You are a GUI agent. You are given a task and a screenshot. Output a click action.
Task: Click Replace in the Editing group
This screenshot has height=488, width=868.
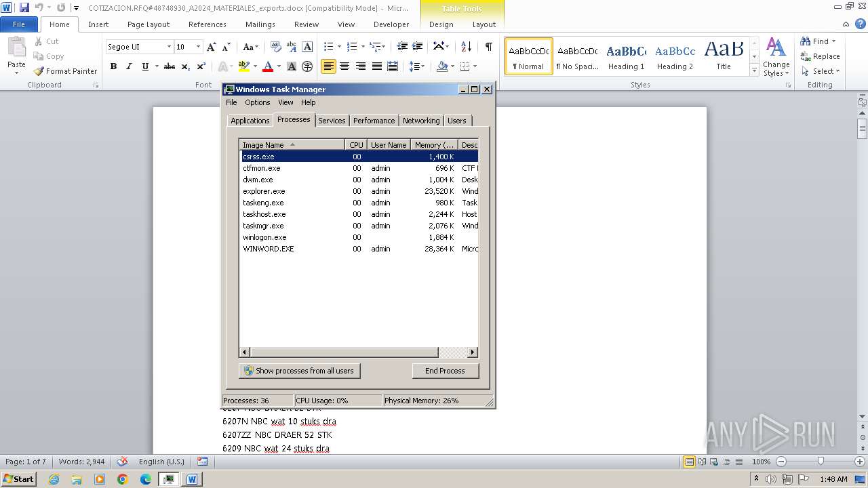tap(821, 56)
